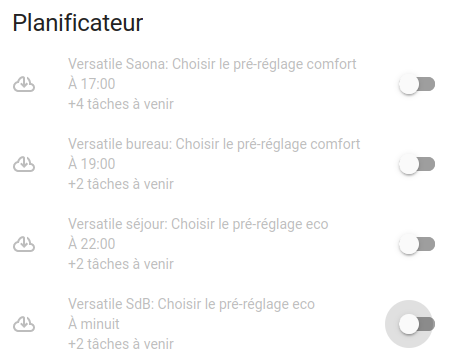Viewport: 454px width, 361px height.
Task: Open Versatile bureau comfort preset entry
Action: tap(214, 144)
